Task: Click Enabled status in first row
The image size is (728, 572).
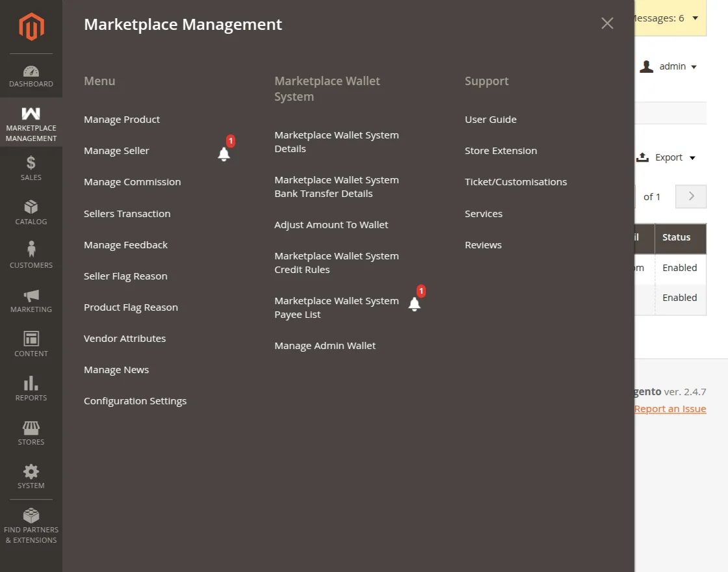Action: 680,268
